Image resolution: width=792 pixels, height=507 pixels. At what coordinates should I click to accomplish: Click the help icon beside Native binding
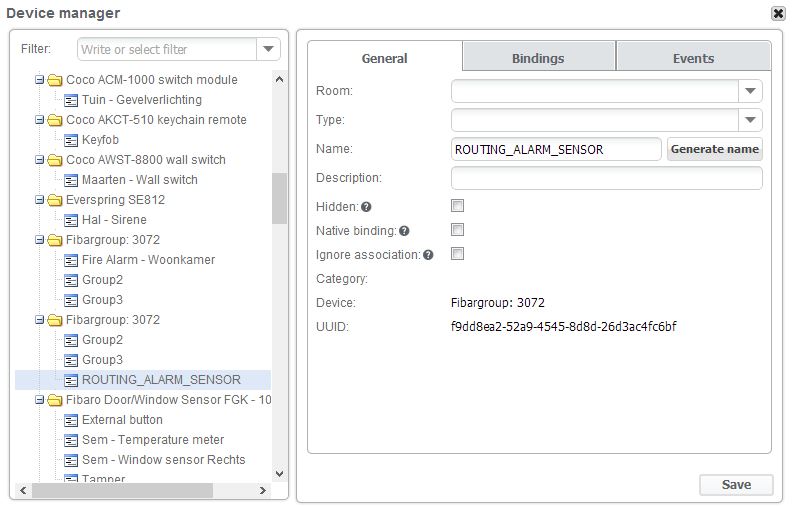tap(404, 231)
